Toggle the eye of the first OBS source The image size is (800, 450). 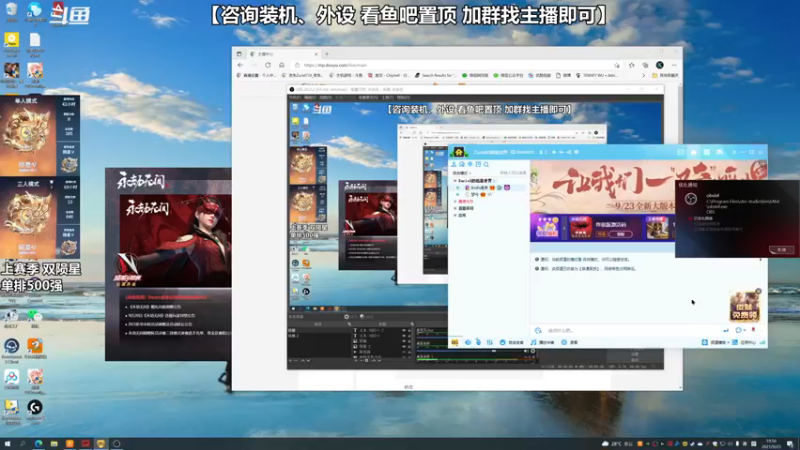pos(404,331)
